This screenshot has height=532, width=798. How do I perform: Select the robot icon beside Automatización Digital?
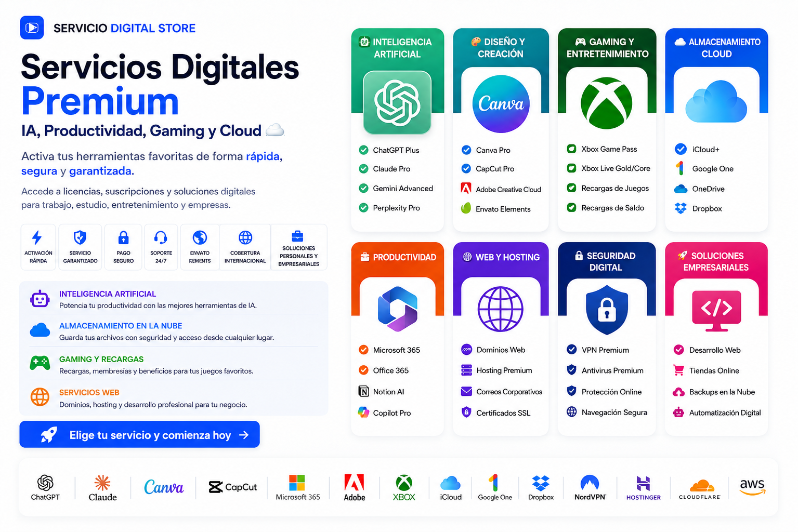[678, 413]
